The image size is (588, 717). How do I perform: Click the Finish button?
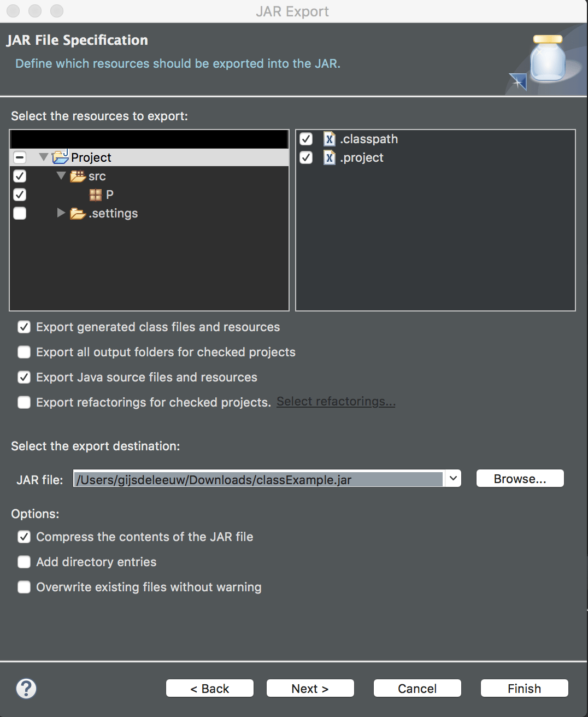(524, 688)
